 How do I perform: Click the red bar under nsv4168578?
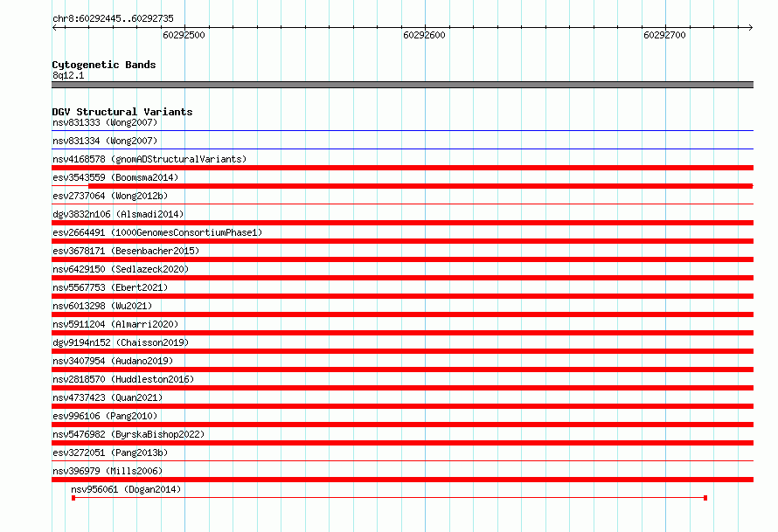click(x=402, y=168)
